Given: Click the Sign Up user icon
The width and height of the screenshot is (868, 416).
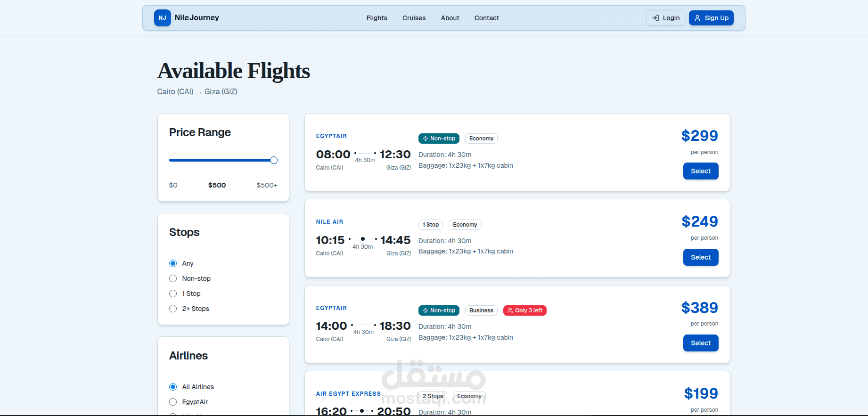Looking at the screenshot, I should coord(697,18).
